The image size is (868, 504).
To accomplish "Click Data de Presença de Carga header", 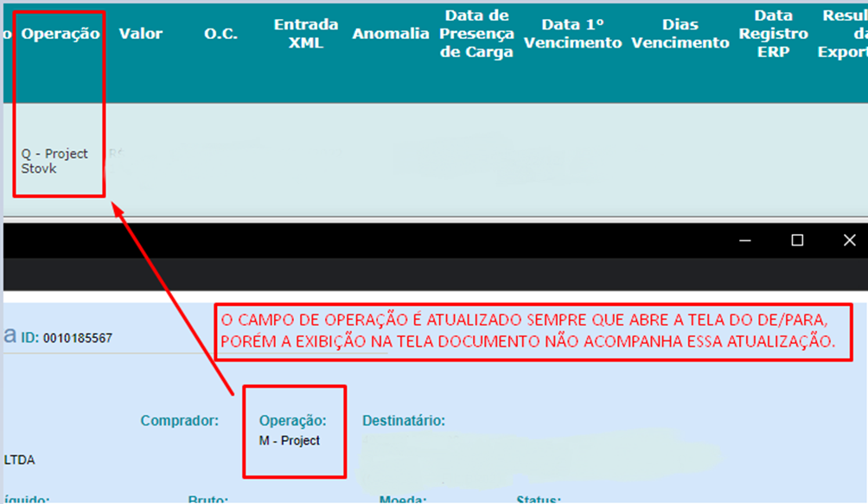I will 476,34.
